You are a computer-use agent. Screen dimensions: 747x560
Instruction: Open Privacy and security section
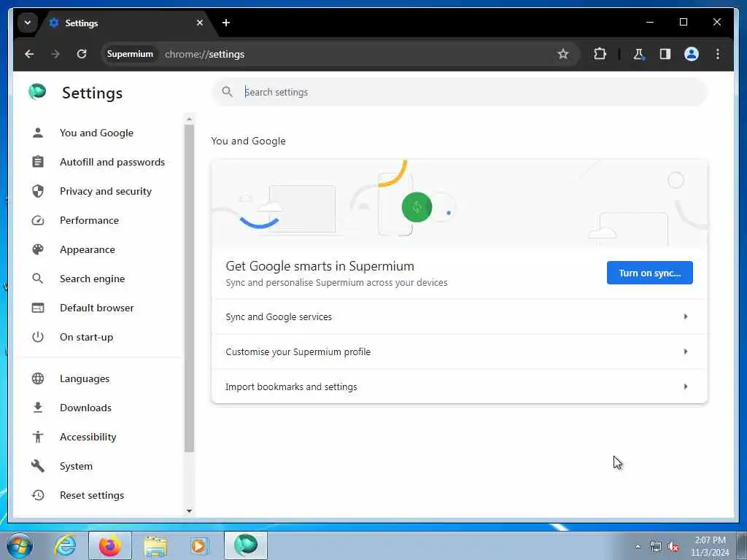106,191
